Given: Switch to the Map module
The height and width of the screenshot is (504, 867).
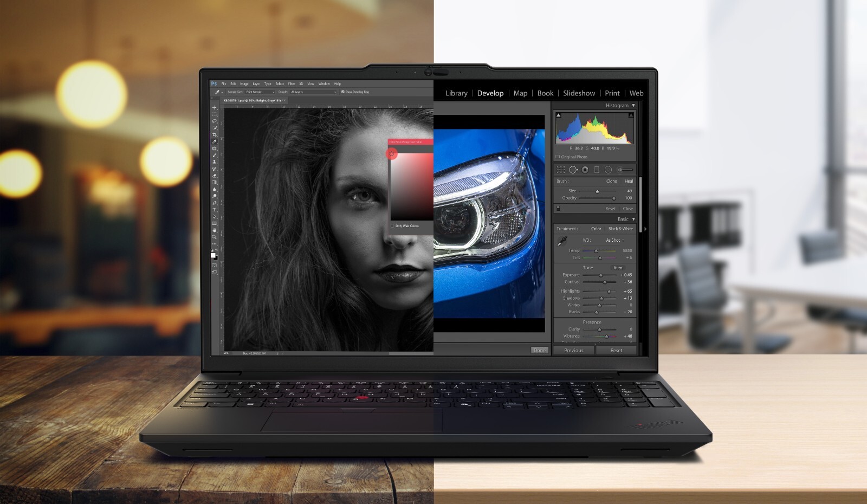Looking at the screenshot, I should [520, 93].
